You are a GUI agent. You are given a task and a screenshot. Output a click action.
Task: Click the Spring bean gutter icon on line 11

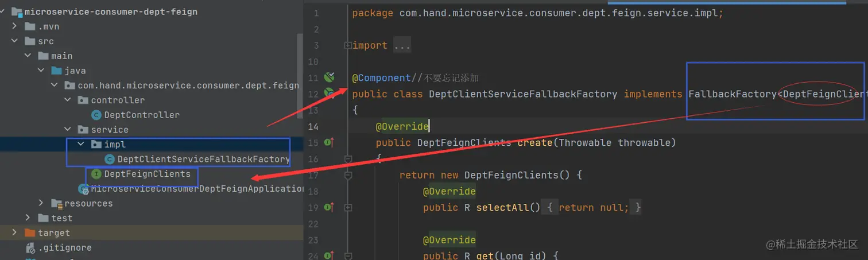pos(329,76)
